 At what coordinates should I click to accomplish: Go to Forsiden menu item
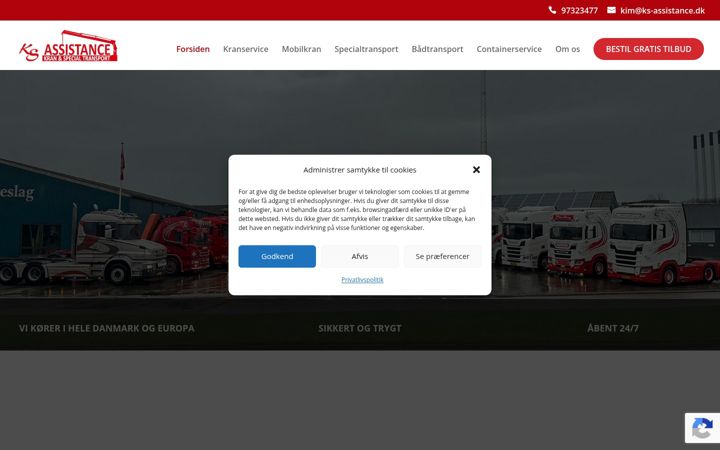[193, 49]
